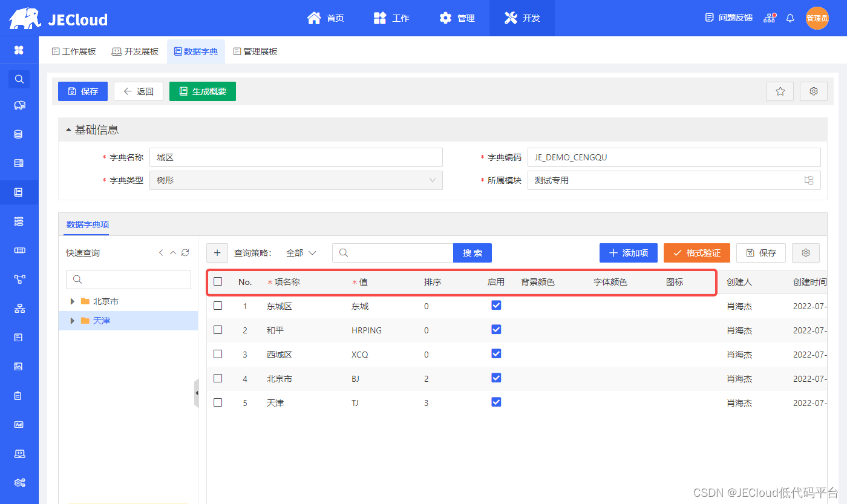Click the plus button beside 查询策略

pos(217,253)
